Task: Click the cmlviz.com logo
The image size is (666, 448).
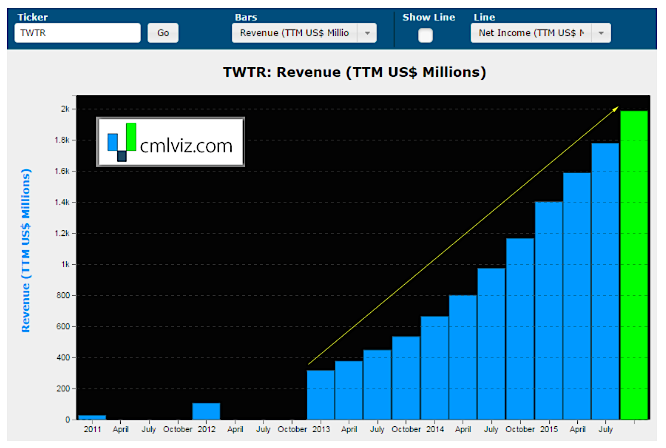Action: [170, 142]
